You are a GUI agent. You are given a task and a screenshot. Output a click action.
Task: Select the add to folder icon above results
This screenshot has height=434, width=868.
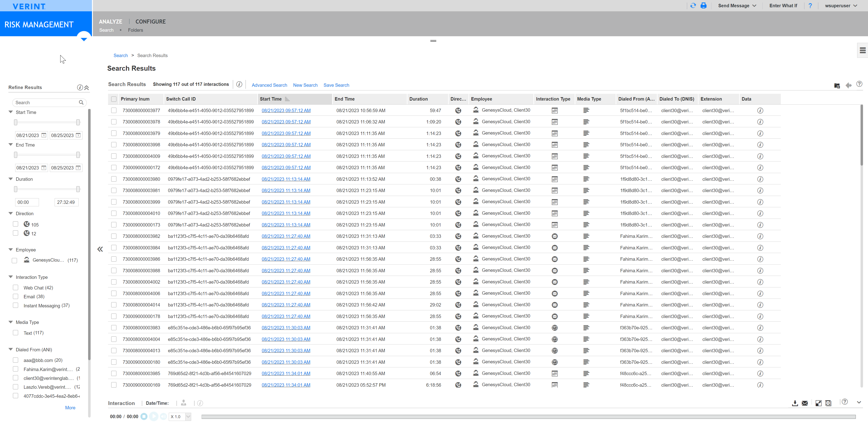837,85
